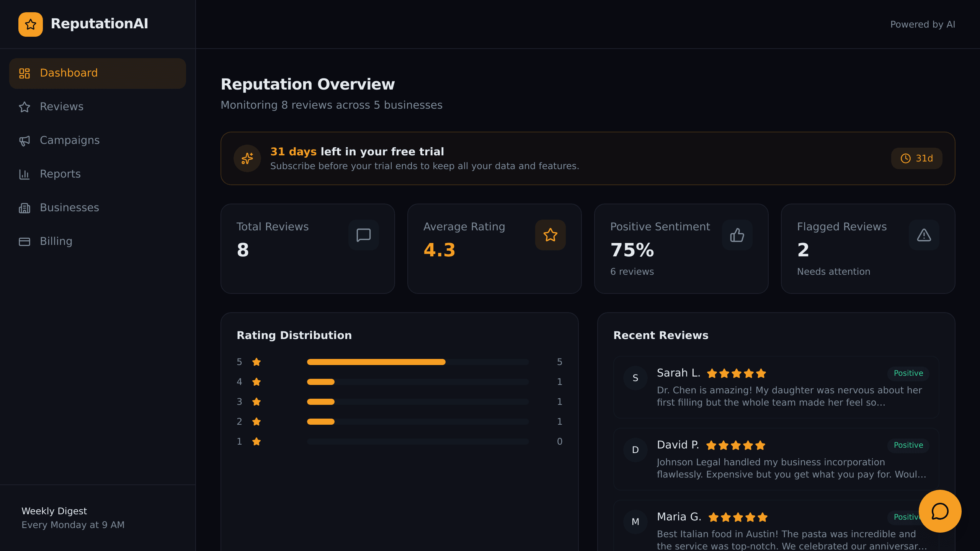980x551 pixels.
Task: Click the count 0 in 1-star row
Action: tap(559, 442)
